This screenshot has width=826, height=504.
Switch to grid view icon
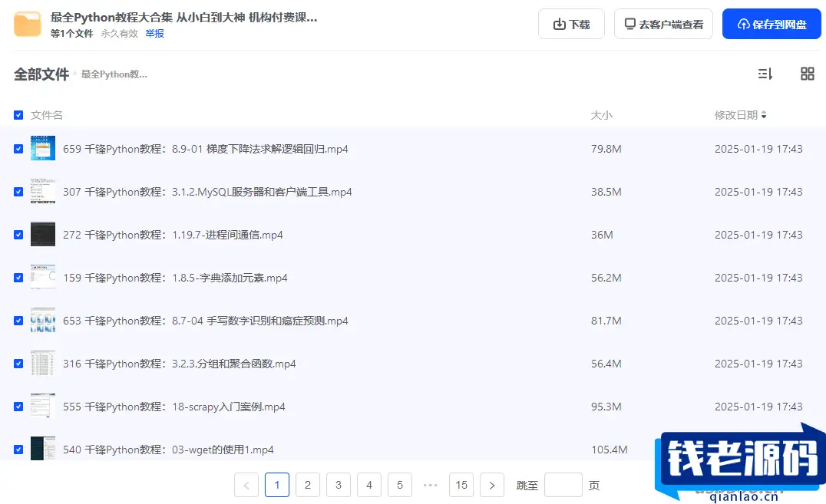pyautogui.click(x=807, y=74)
